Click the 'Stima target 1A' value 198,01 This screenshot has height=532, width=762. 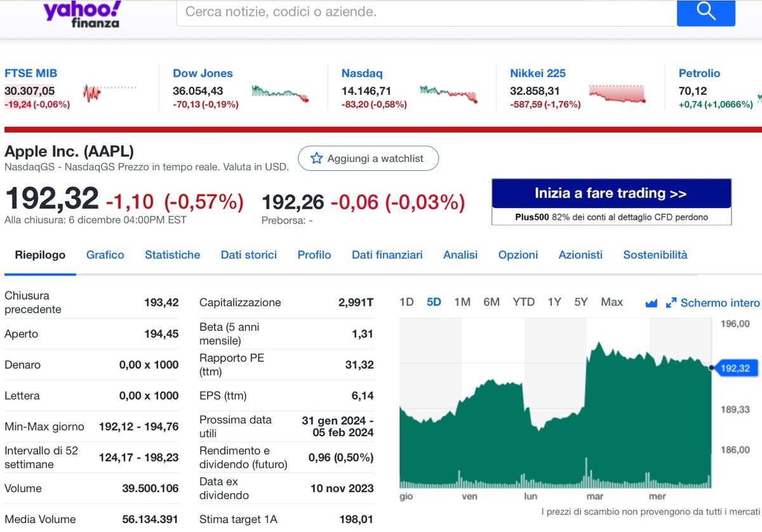[357, 519]
